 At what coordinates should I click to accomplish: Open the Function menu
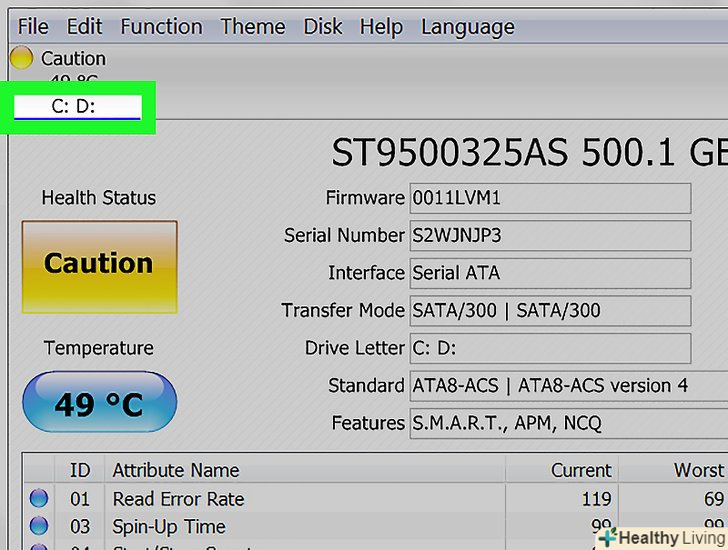click(x=161, y=27)
